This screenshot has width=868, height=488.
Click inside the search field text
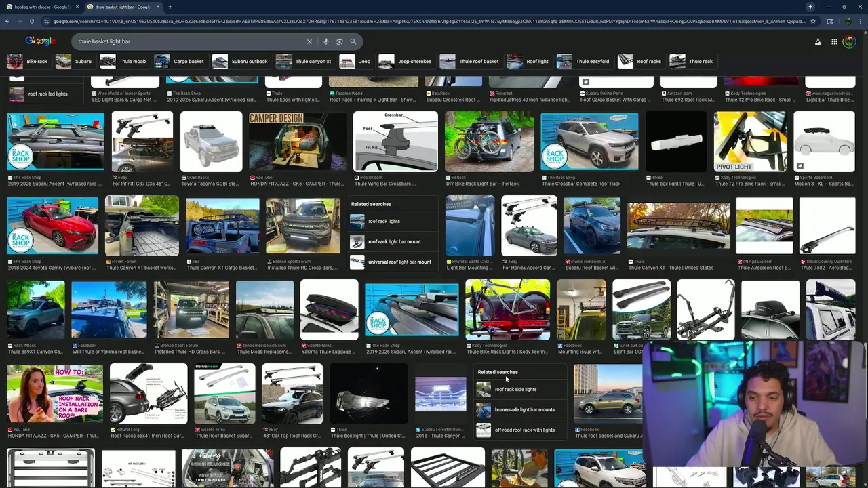[x=190, y=41]
